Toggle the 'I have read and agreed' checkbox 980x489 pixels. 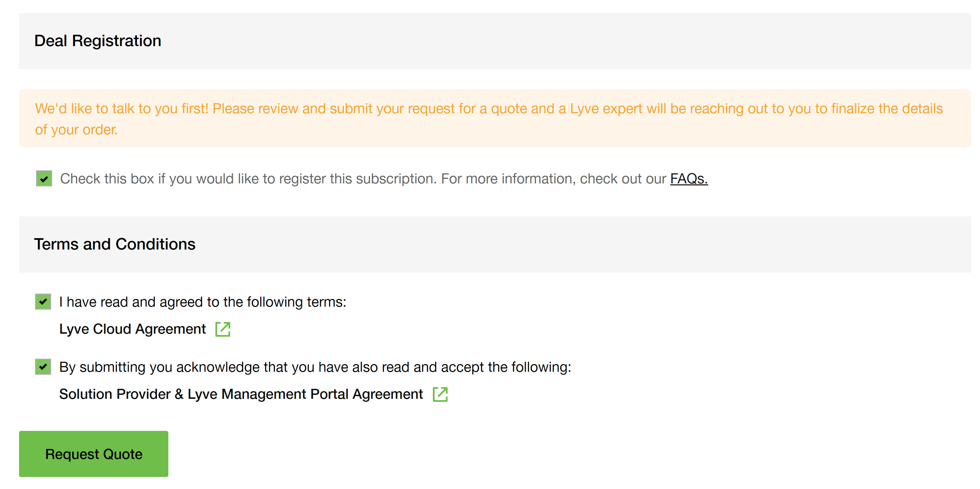(x=43, y=302)
